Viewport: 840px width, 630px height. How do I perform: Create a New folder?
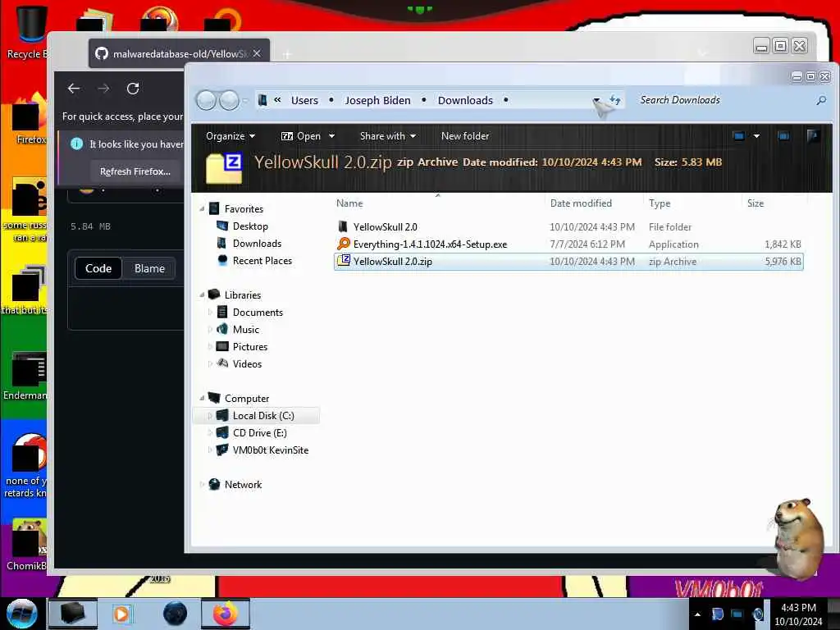point(465,136)
